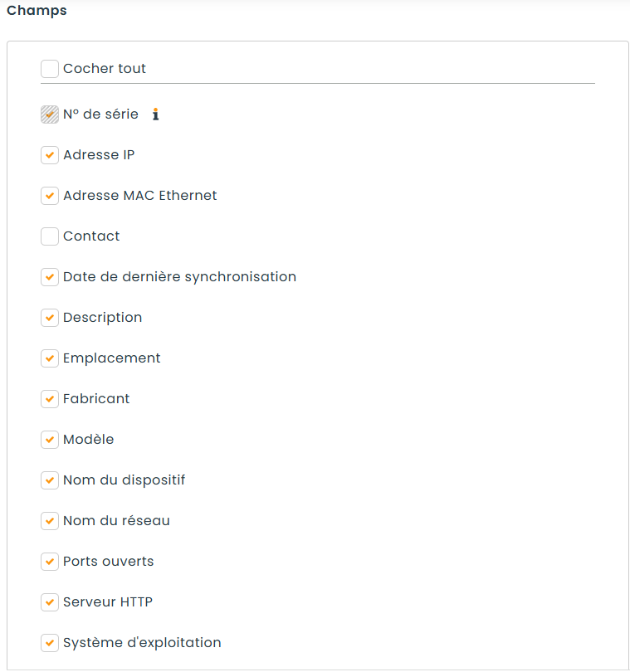This screenshot has width=630, height=672.
Task: Disable the Ports ouverts checkbox
Action: (50, 562)
